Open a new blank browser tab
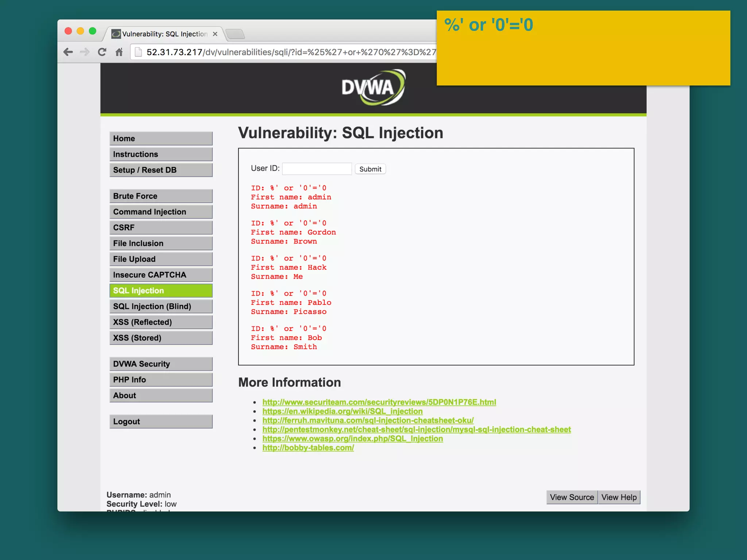Image resolution: width=747 pixels, height=560 pixels. pos(235,34)
